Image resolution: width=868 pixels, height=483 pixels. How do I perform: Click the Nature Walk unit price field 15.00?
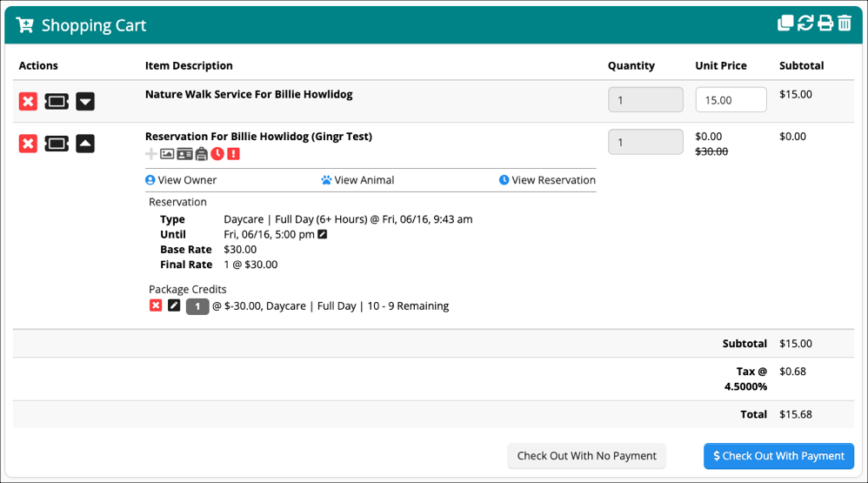(x=731, y=100)
